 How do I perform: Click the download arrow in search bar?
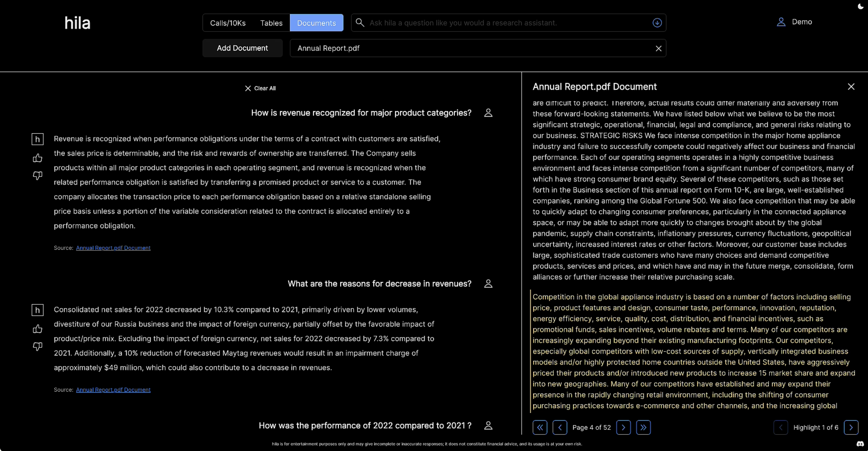pyautogui.click(x=657, y=23)
